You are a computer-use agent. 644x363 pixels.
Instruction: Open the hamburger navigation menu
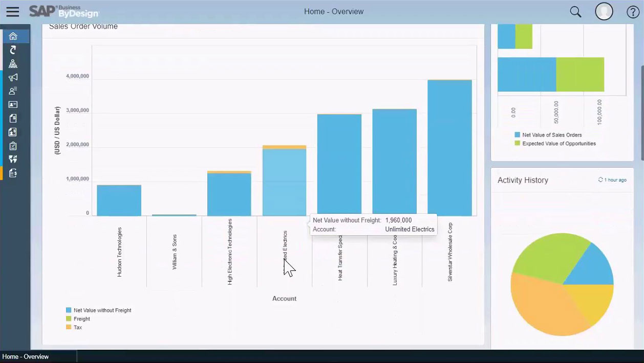pos(12,12)
